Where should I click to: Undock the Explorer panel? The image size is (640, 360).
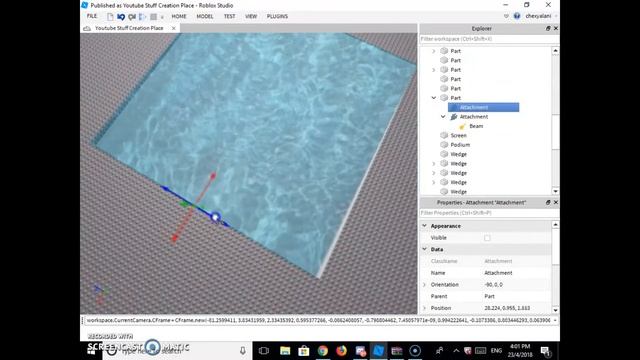[x=548, y=29]
